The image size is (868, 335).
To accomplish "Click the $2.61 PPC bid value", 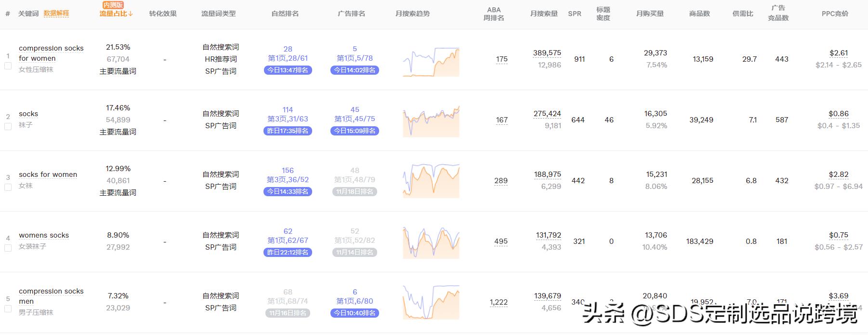I will (839, 53).
